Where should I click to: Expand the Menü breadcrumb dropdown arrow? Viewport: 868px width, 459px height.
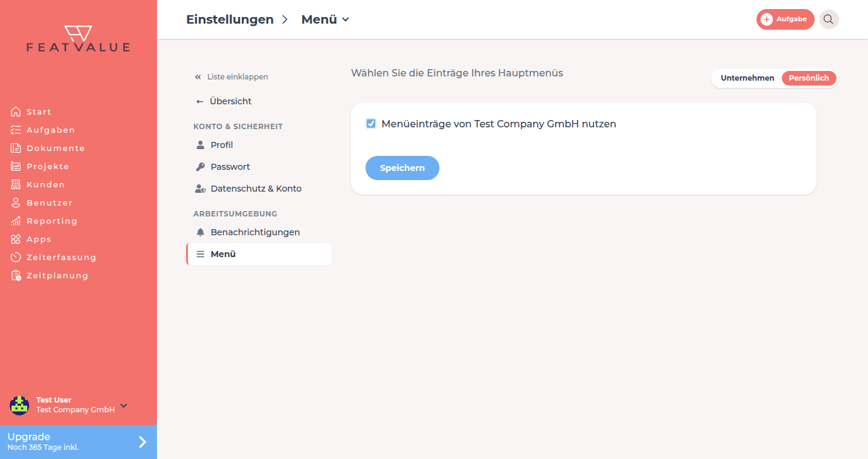pyautogui.click(x=346, y=19)
